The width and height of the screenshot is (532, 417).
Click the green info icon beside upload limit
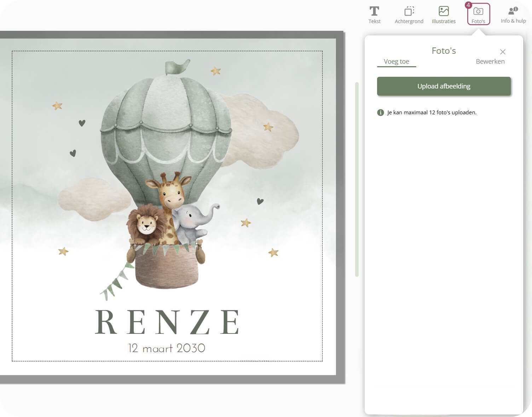pyautogui.click(x=381, y=113)
